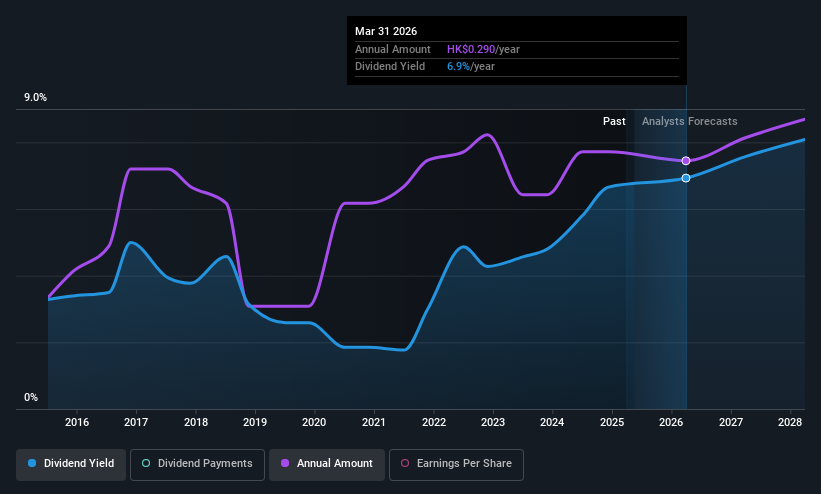Click the 2016 x-axis label
This screenshot has height=494, width=821.
(x=77, y=422)
